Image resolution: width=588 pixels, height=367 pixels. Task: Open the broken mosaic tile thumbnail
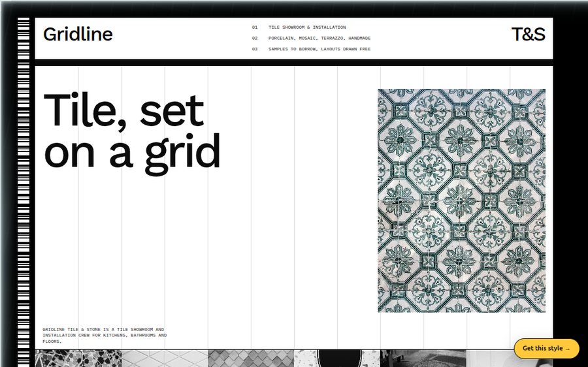(78, 359)
